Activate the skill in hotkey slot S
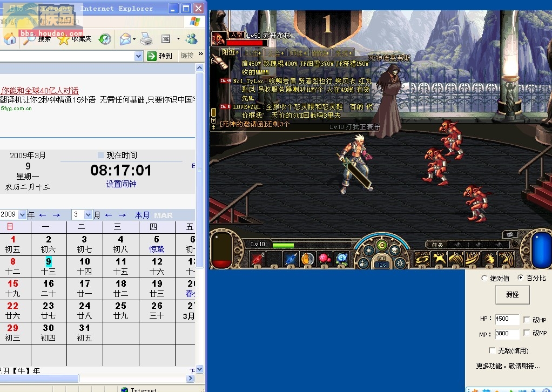Screen dimensions: 552x392 (439, 259)
